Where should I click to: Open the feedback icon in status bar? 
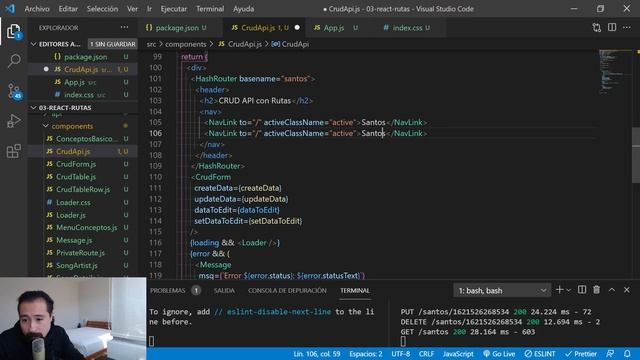[610, 354]
